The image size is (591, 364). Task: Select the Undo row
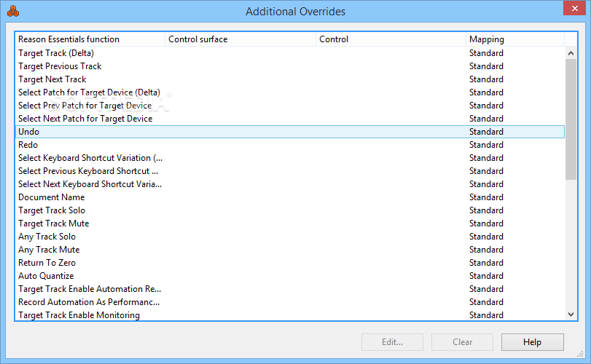click(x=290, y=132)
